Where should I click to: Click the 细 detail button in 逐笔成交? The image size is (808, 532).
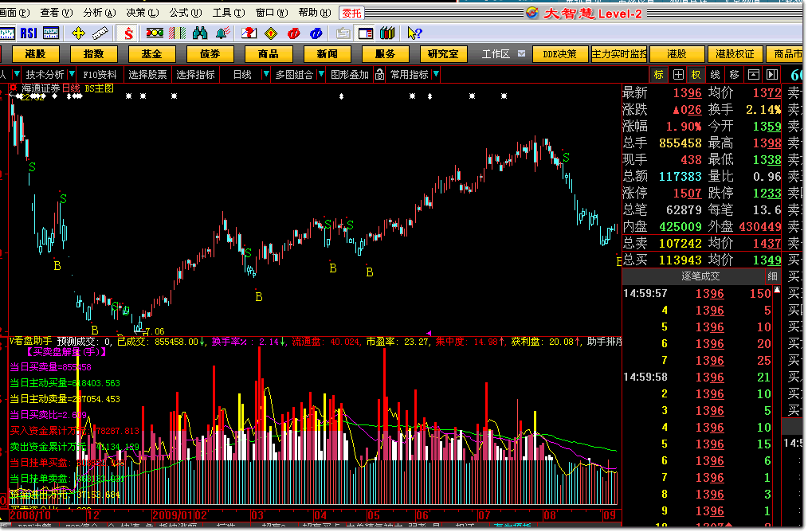pyautogui.click(x=772, y=276)
